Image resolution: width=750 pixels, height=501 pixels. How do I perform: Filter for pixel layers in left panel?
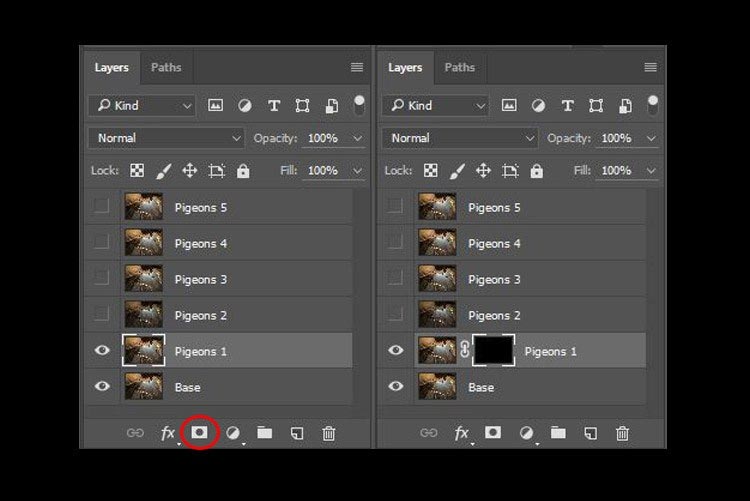(215, 105)
